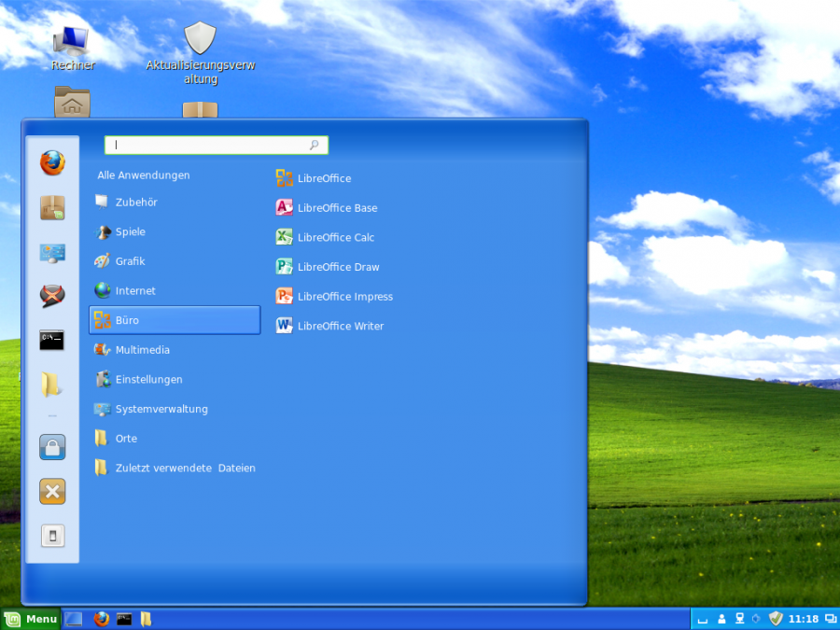
Task: Lock the screen using the sidebar icon
Action: 52,447
